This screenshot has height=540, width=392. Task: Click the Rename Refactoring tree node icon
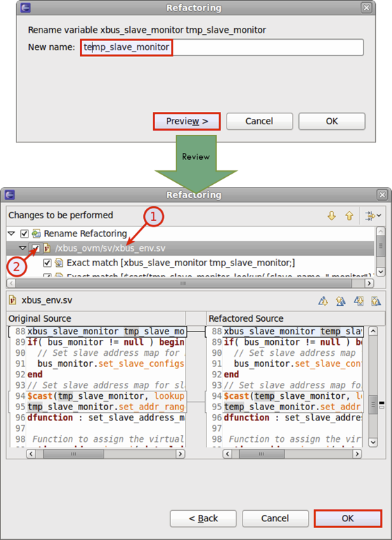36,234
